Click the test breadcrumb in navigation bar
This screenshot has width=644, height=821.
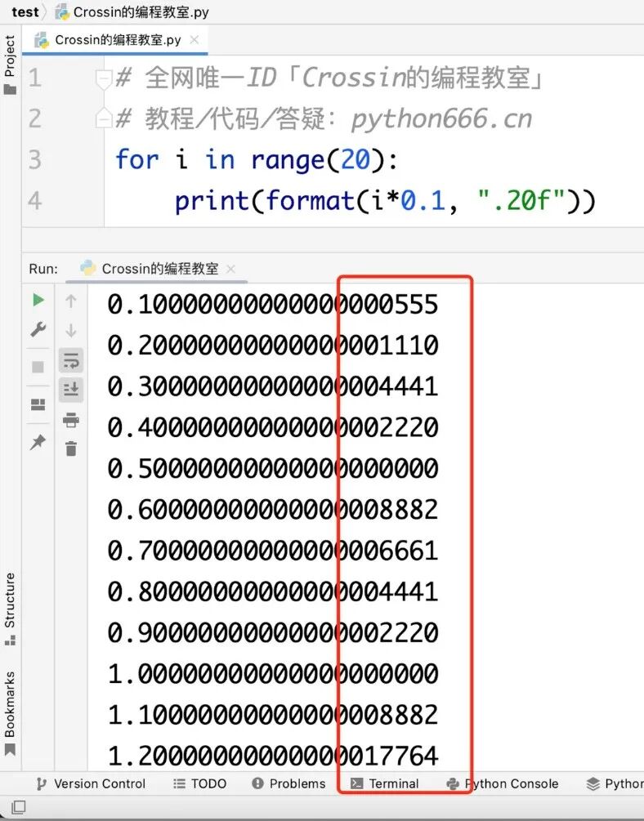(x=25, y=11)
